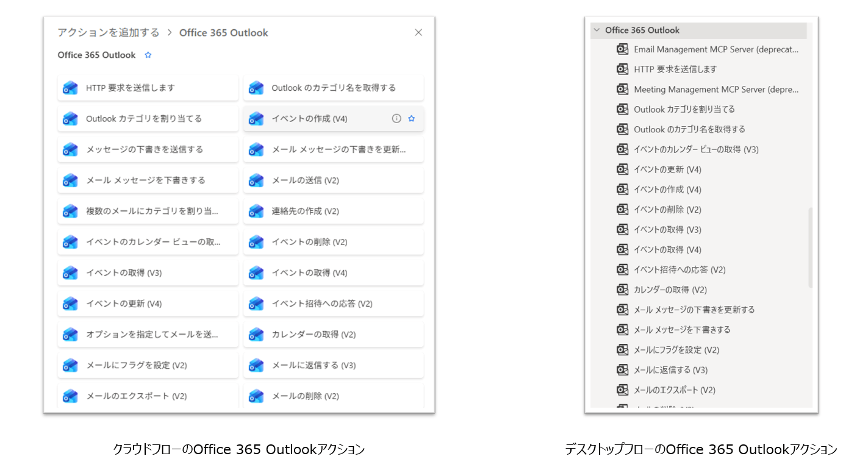Click Outlook icon on 連絡先の作成 (V2) card

[x=256, y=211]
